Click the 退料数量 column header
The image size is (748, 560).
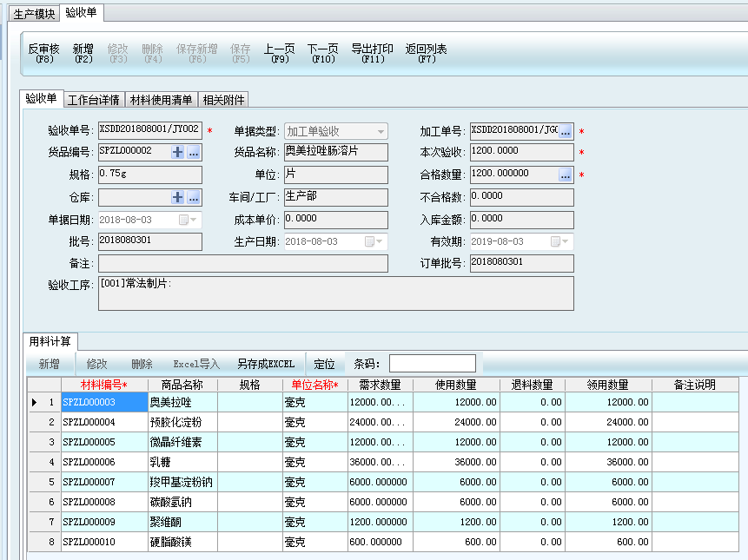click(x=532, y=385)
